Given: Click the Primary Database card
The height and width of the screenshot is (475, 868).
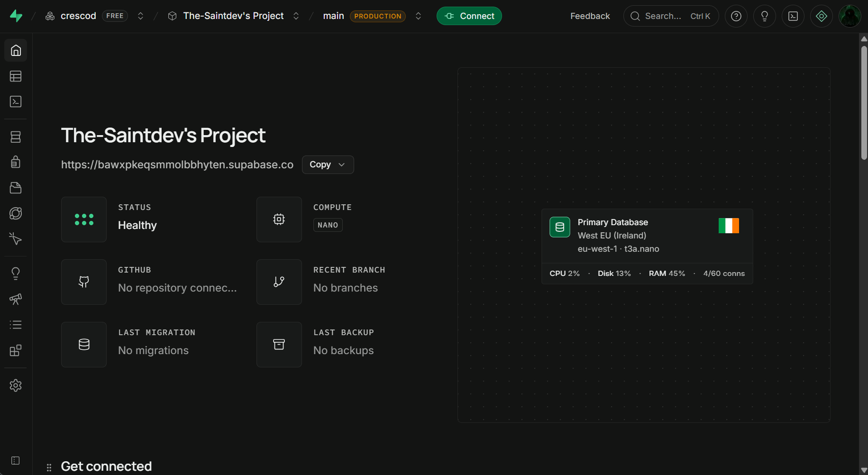Looking at the screenshot, I should [x=647, y=247].
